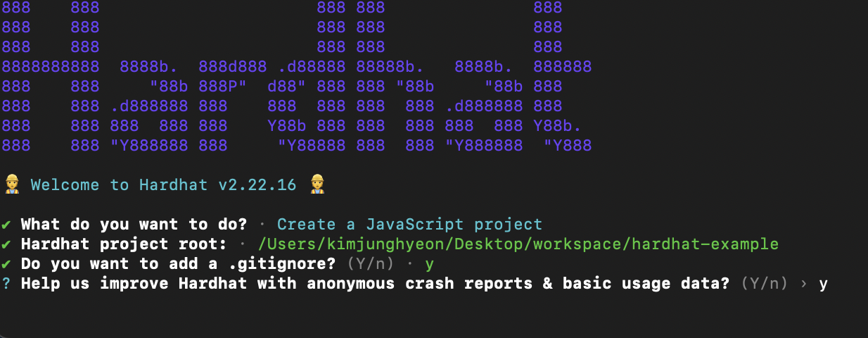Click the › prompt arrow before the typed y

[803, 284]
